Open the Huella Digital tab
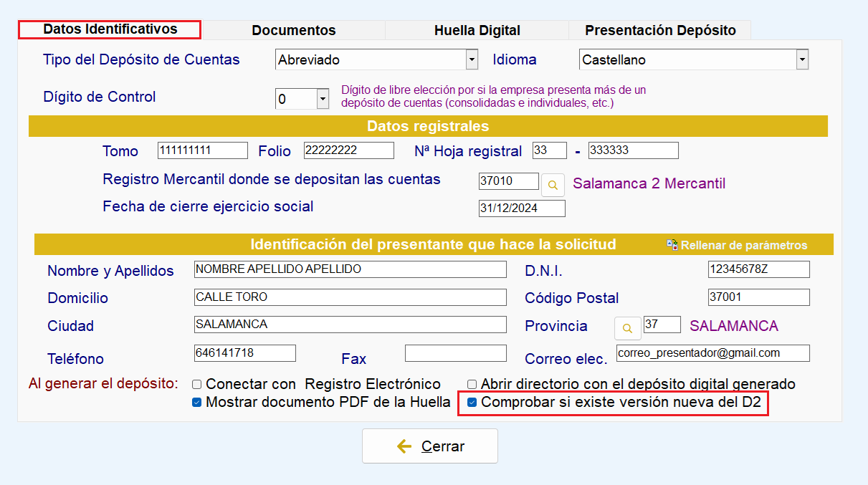Screen dimensions: 868x485 tap(477, 30)
